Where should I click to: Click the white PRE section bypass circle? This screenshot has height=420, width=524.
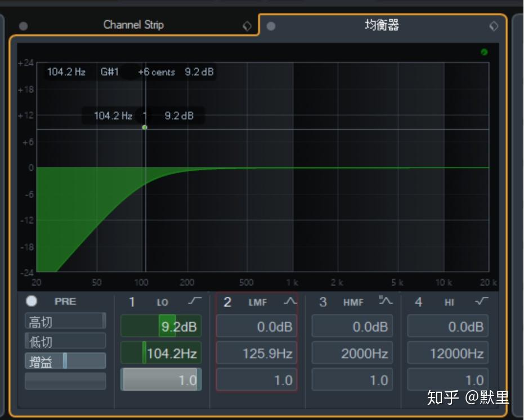(32, 301)
